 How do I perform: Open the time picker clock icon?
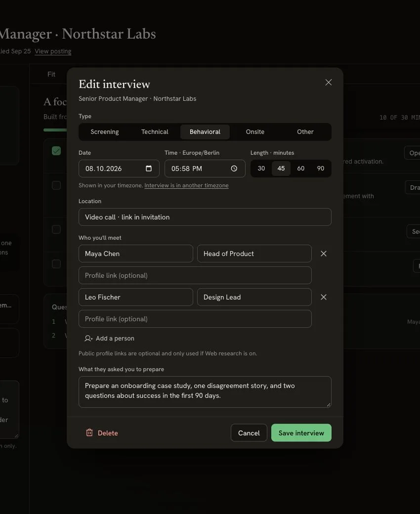(234, 169)
